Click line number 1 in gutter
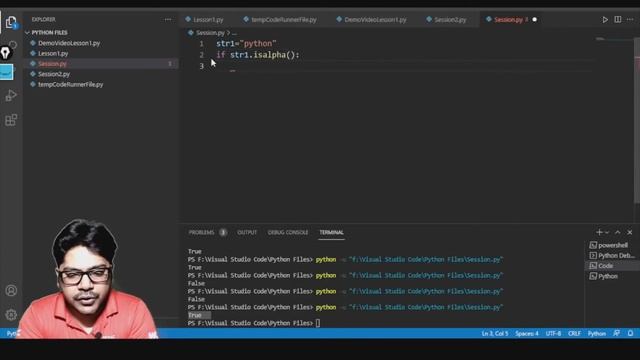 pyautogui.click(x=202, y=44)
